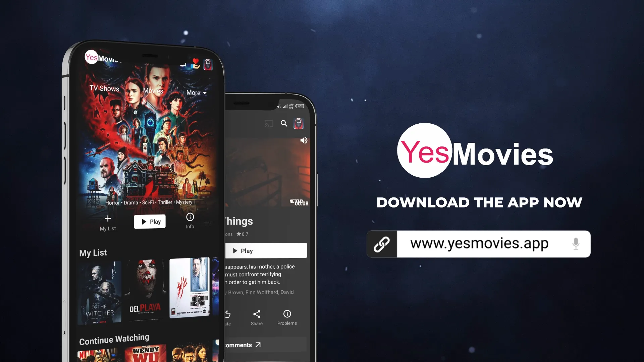Click the www.yesmovies.app link
This screenshot has width=644, height=362.
(x=479, y=244)
